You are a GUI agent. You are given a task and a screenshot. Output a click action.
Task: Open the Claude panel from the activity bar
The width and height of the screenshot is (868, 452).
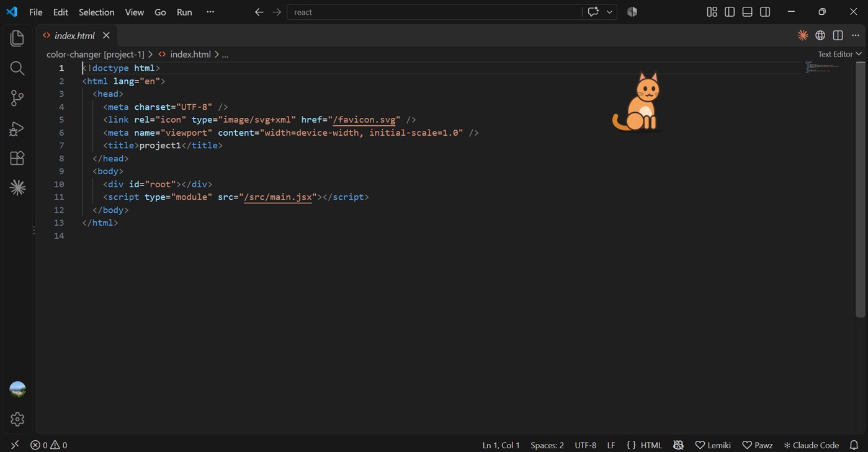17,187
